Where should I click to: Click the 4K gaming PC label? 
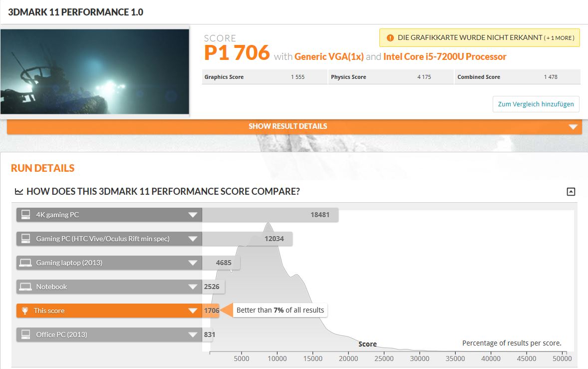point(57,215)
